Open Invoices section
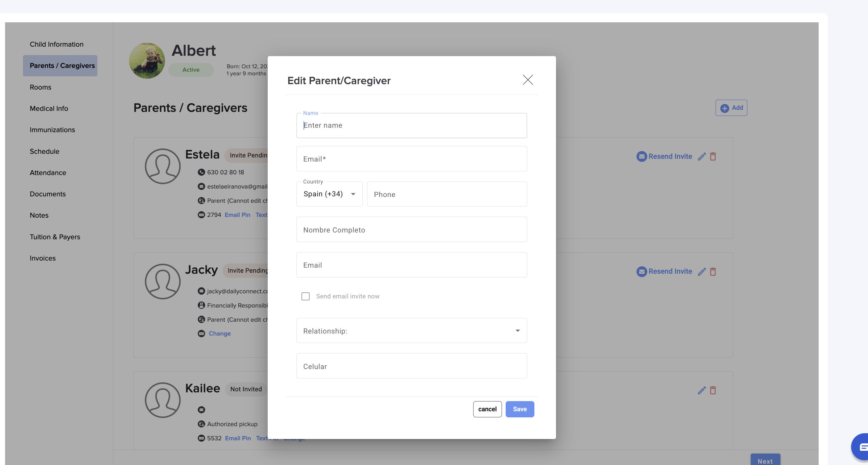The width and height of the screenshot is (868, 465). [x=43, y=258]
